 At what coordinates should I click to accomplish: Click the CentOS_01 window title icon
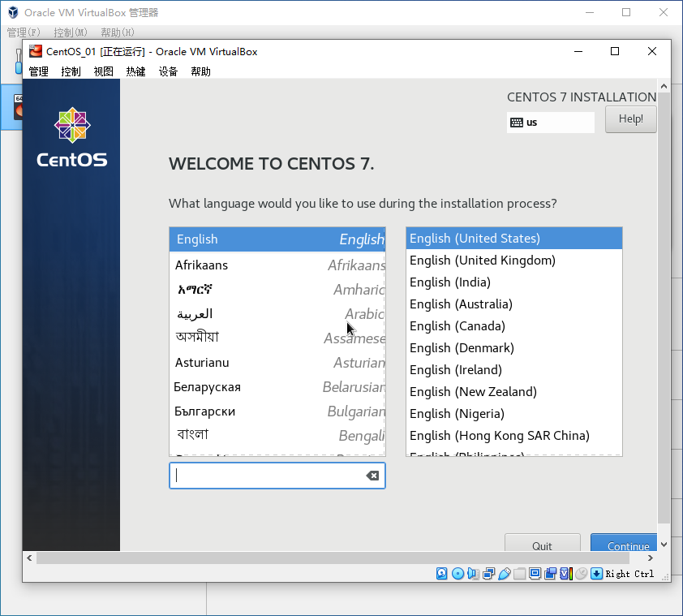click(x=36, y=51)
